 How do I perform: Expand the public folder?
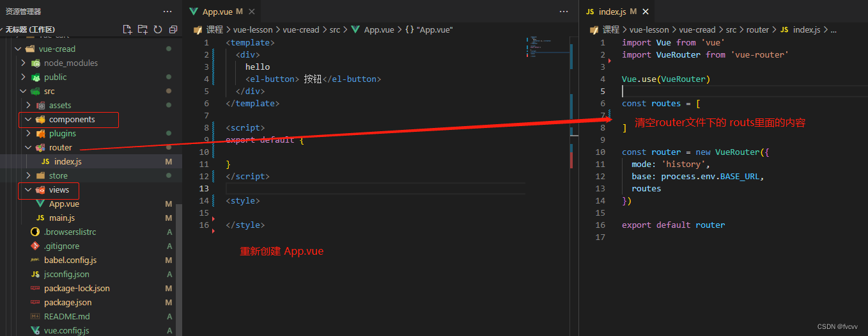(24, 77)
